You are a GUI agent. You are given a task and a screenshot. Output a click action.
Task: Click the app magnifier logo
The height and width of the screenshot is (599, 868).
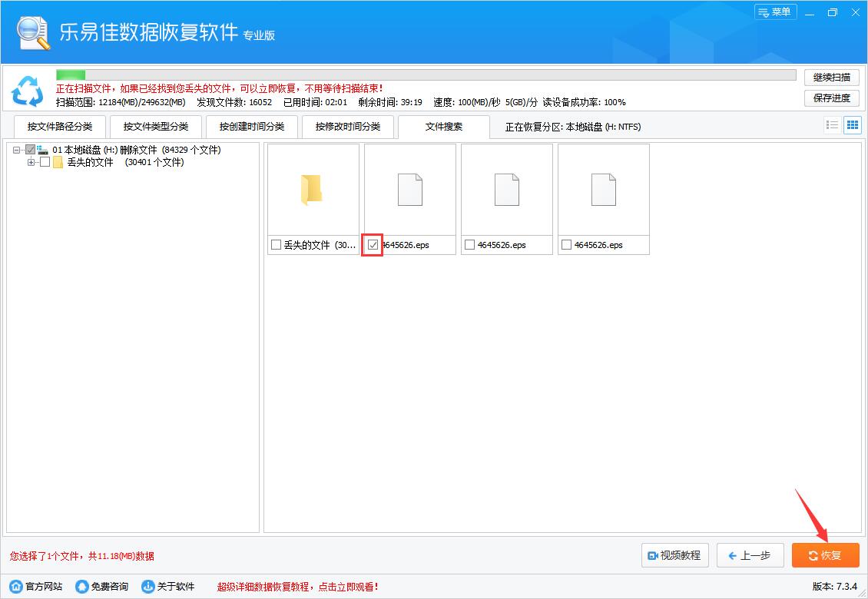pos(32,33)
